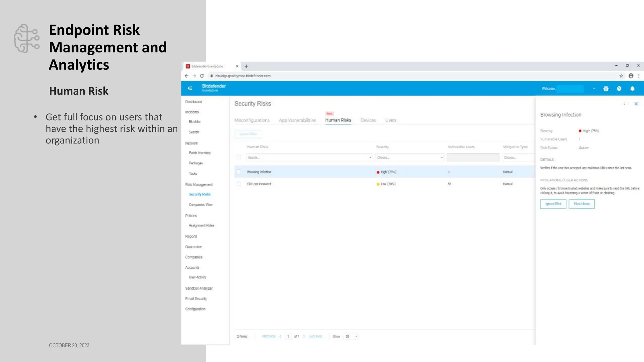Screen dimensions: 644x362
Task: Open Security Risks in the sidebar
Action: pos(200,195)
